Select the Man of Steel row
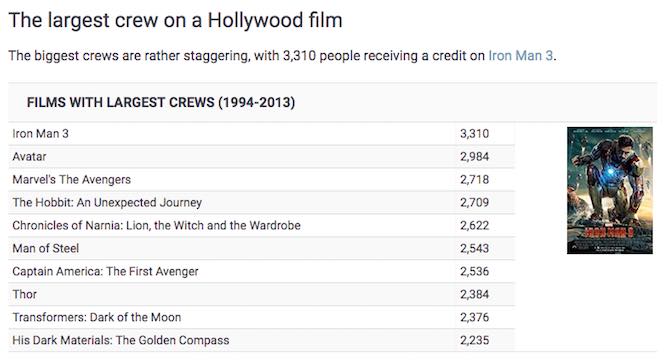The height and width of the screenshot is (364, 670). [x=262, y=249]
